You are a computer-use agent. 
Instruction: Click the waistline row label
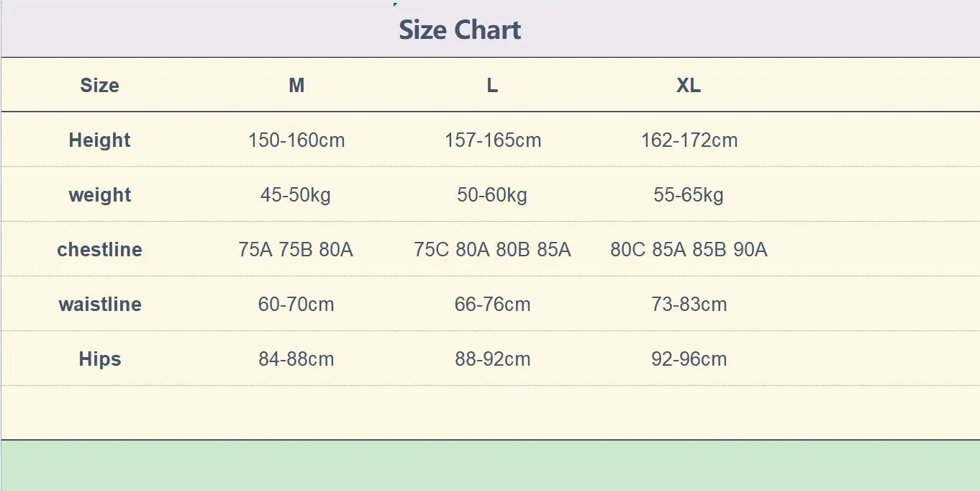(x=99, y=305)
